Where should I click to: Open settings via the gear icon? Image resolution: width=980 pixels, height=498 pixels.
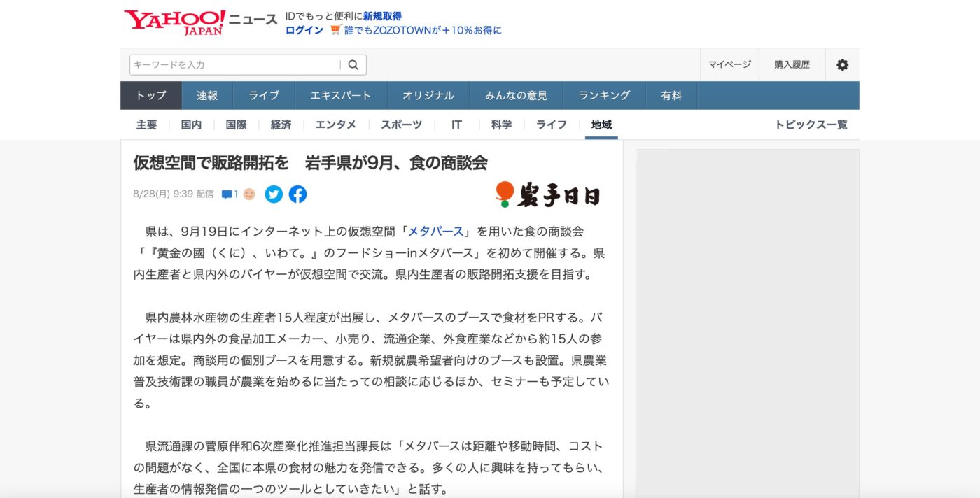(x=842, y=64)
